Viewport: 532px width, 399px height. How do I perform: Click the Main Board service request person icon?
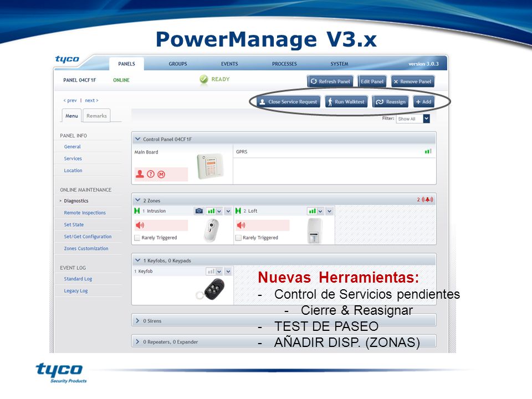(140, 174)
